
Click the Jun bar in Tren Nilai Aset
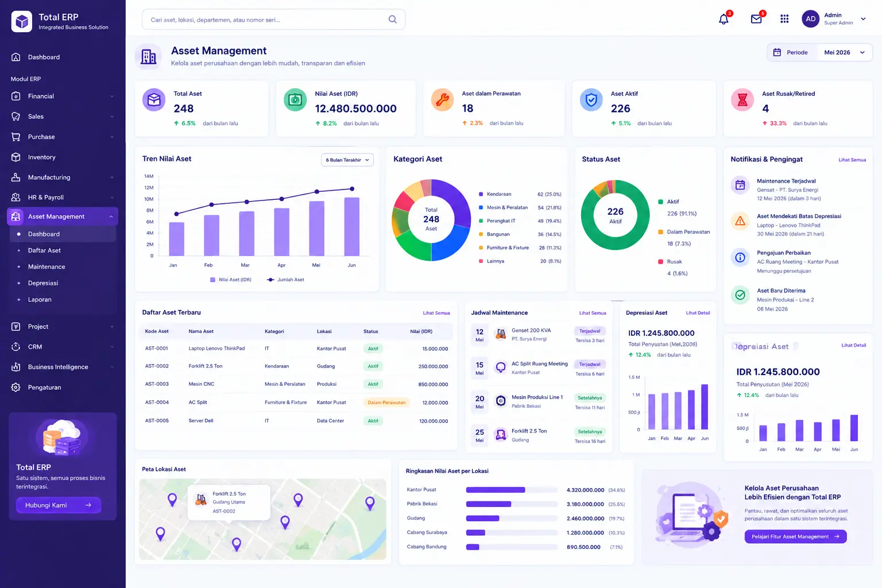pyautogui.click(x=351, y=227)
